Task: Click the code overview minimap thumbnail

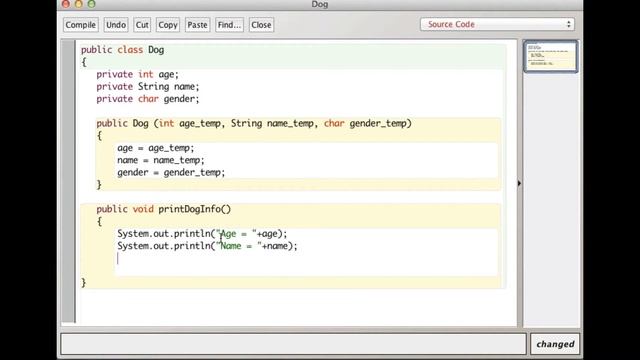Action: click(x=551, y=56)
